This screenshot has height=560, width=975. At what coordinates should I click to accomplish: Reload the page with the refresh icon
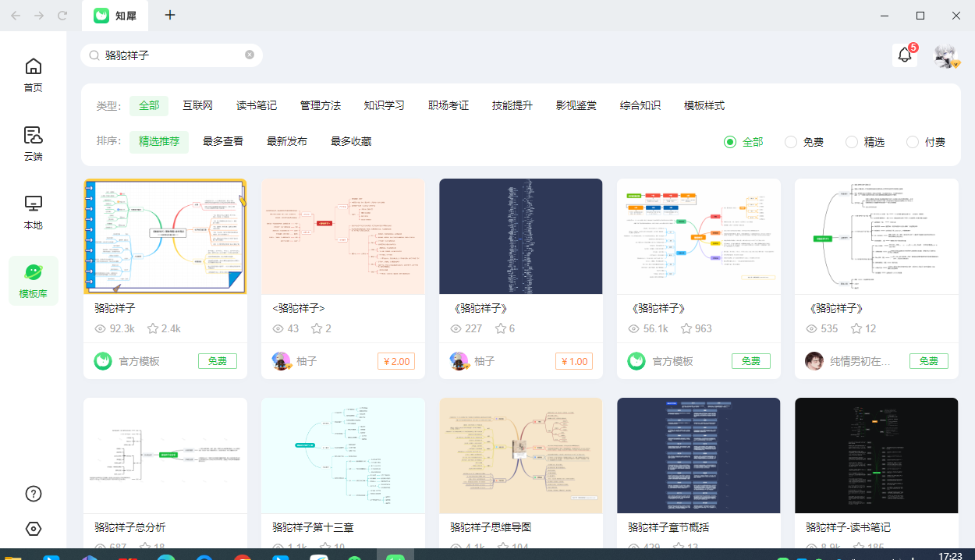[62, 16]
